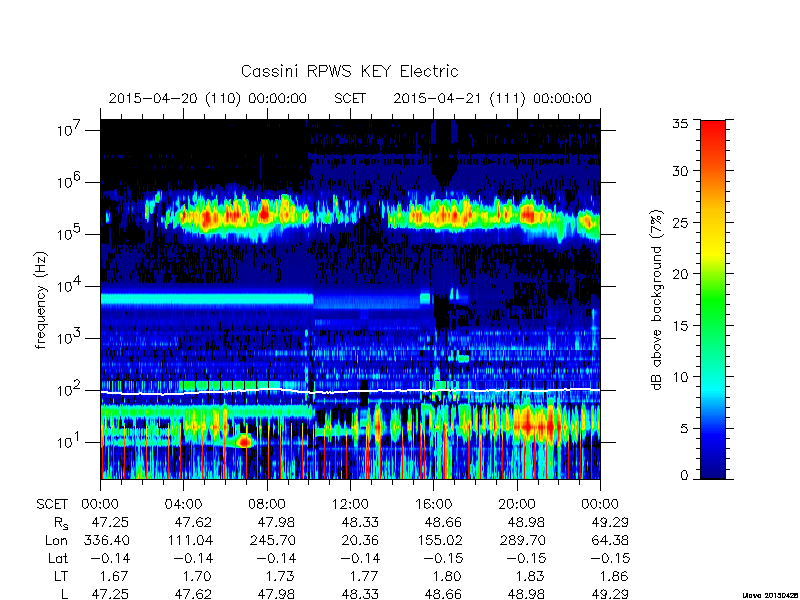Viewport: 800px width, 600px height.
Task: Click local time value 1.70
Action: pos(197,576)
